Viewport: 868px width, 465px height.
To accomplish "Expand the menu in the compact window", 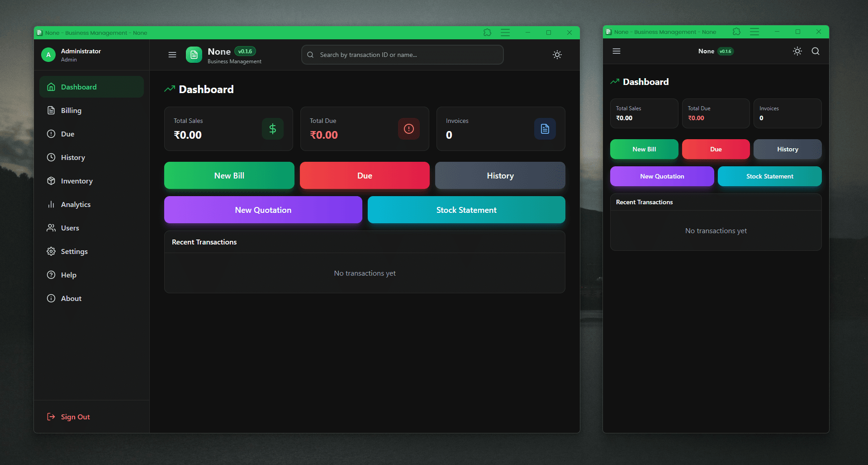I will (x=616, y=51).
